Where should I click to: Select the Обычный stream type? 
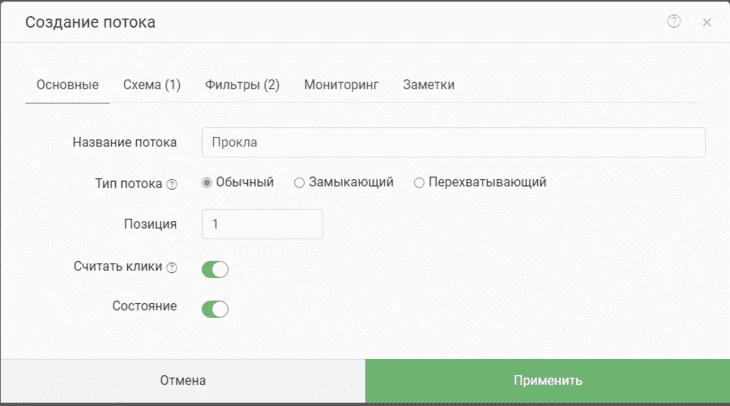pos(207,183)
